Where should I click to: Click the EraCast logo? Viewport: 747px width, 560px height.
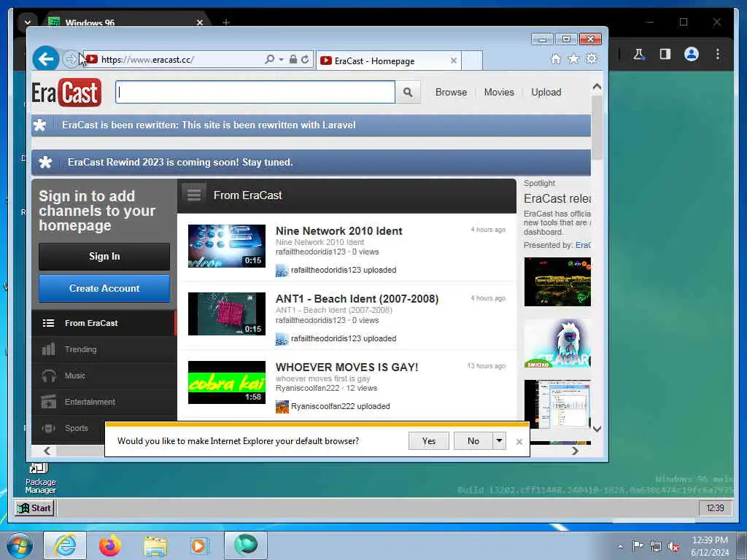pos(66,93)
